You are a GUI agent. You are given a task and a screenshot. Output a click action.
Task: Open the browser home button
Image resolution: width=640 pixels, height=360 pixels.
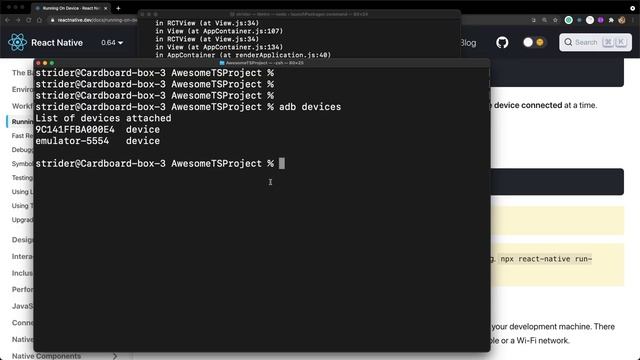(40, 20)
